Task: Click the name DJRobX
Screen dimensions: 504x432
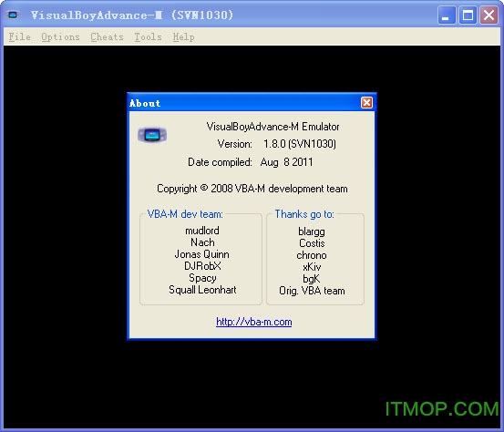Action: pos(202,266)
